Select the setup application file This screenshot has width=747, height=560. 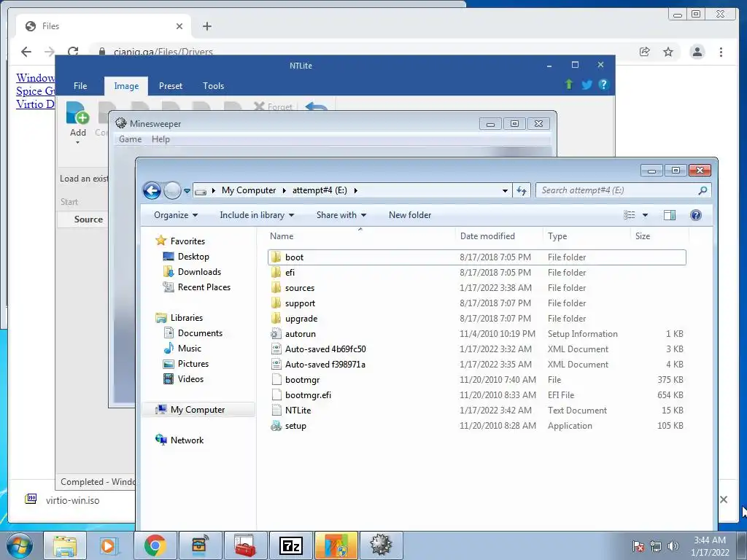476,426
